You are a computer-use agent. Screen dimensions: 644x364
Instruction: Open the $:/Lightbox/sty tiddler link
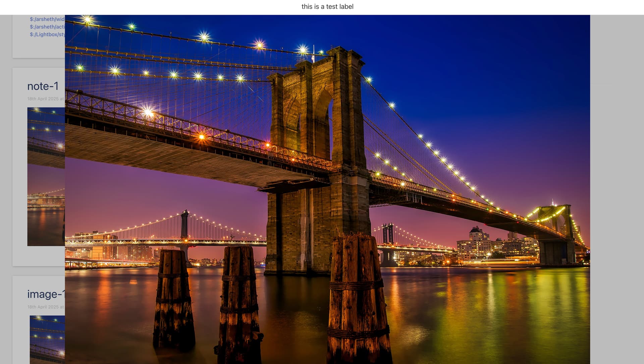(47, 35)
